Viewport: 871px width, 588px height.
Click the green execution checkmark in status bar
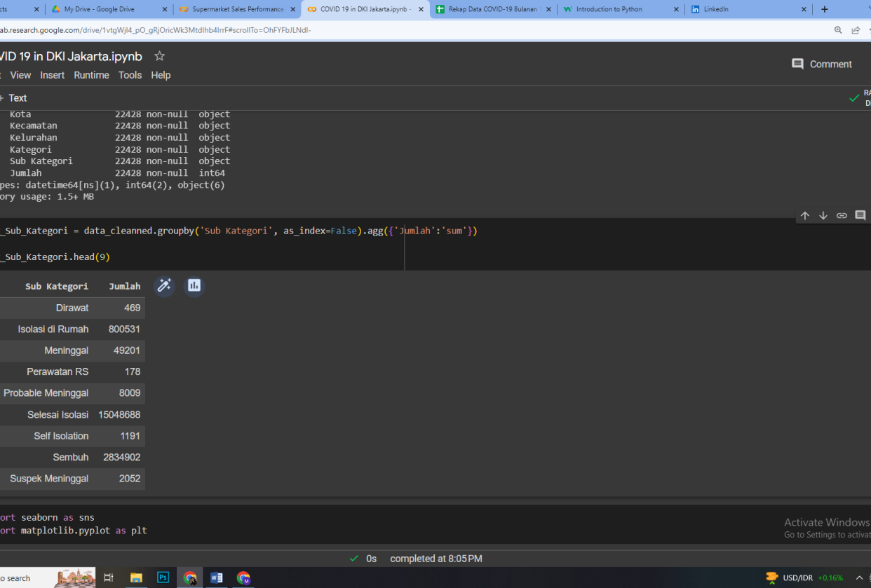point(354,559)
